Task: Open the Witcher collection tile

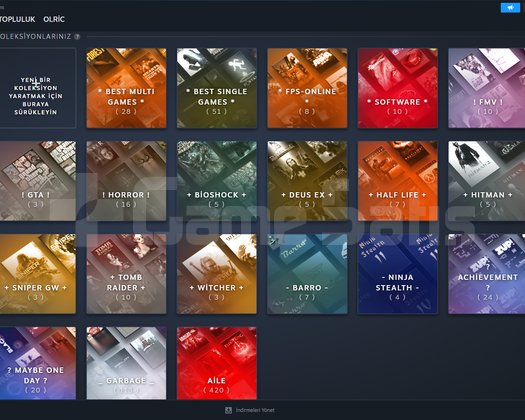Action: tap(217, 274)
